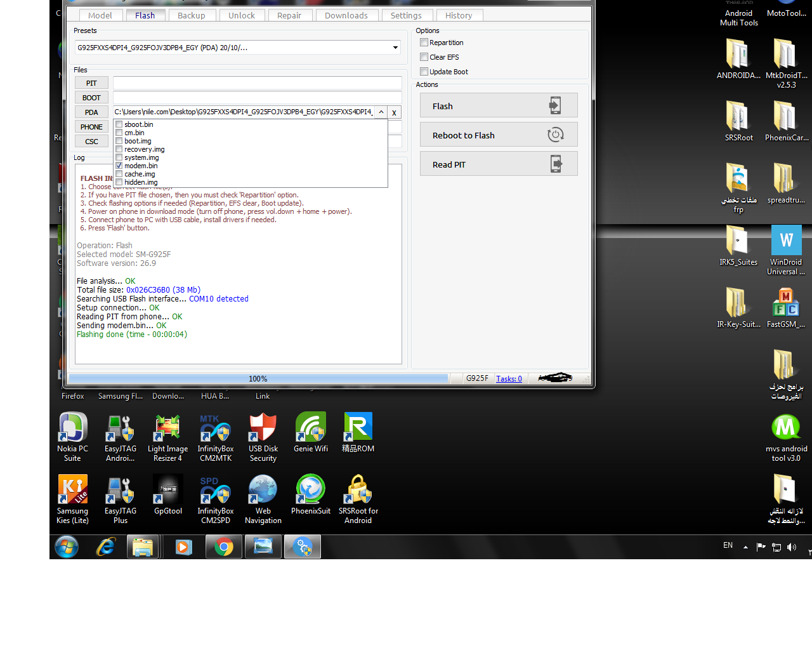Open InfinityBox CM2SPD shortcut

click(x=216, y=498)
